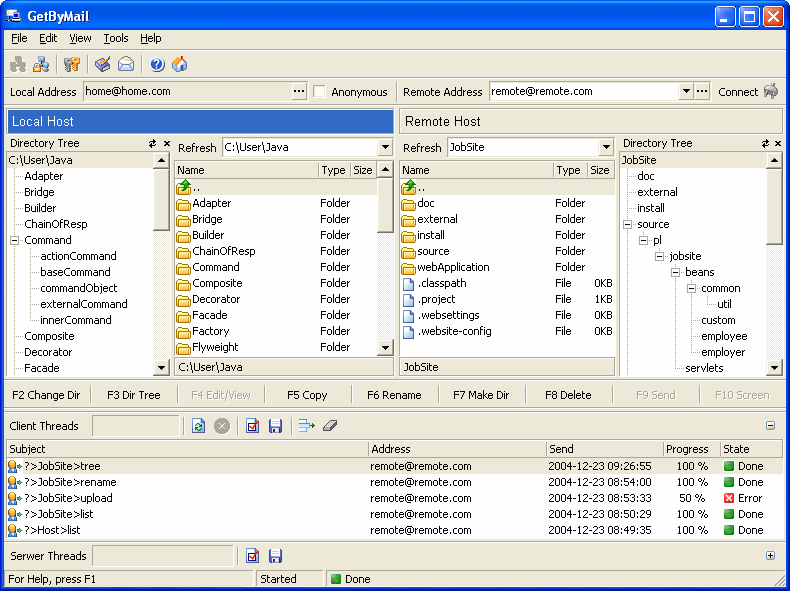Screen dimensions: 790x591
Task: Select the externalCommand tree item
Action: [x=84, y=304]
